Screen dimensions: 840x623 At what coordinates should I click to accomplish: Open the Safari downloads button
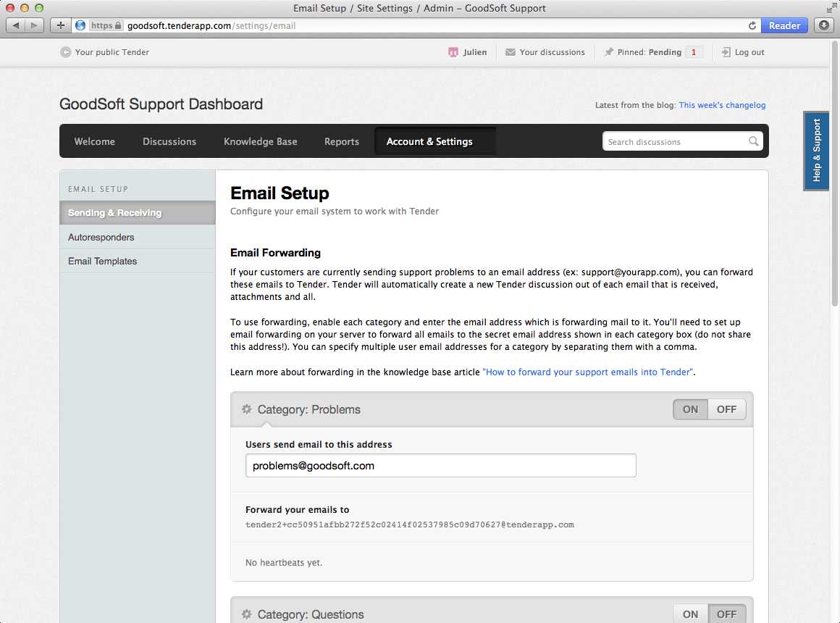(824, 25)
